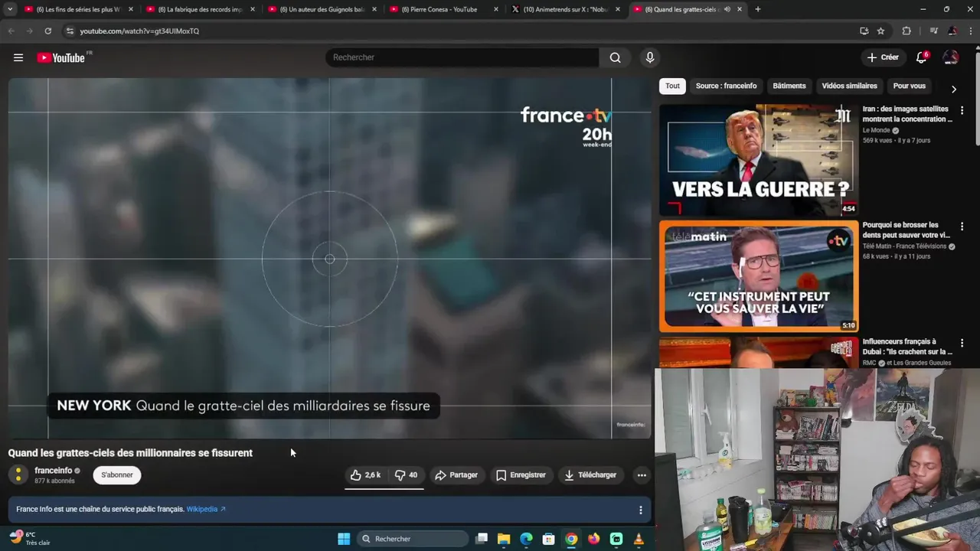980x551 pixels.
Task: Click the search magnifier button
Action: (x=615, y=57)
